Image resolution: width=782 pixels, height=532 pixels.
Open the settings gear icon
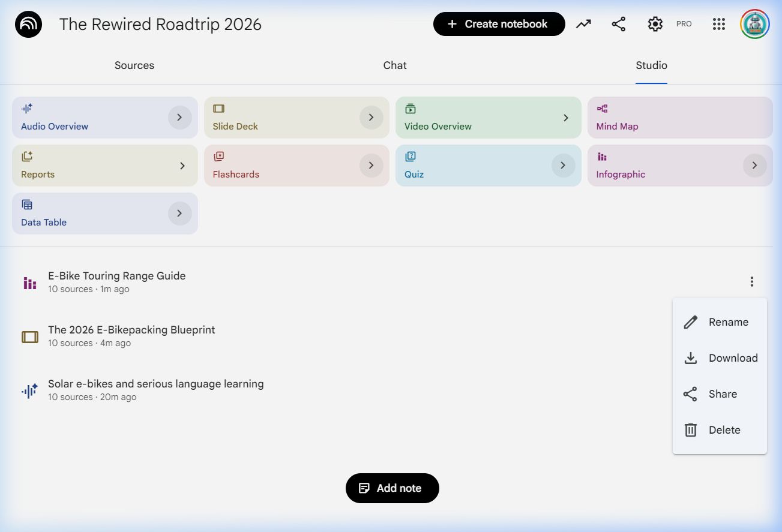[x=655, y=24]
